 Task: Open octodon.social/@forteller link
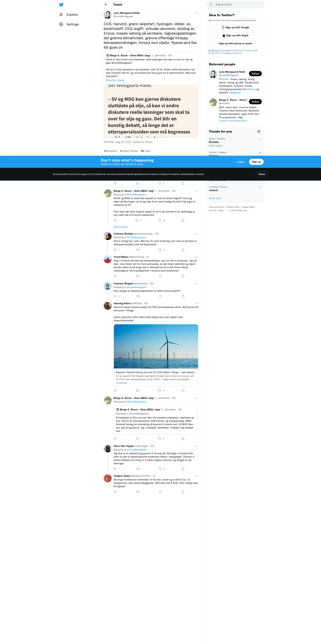pyautogui.click(x=233, y=121)
